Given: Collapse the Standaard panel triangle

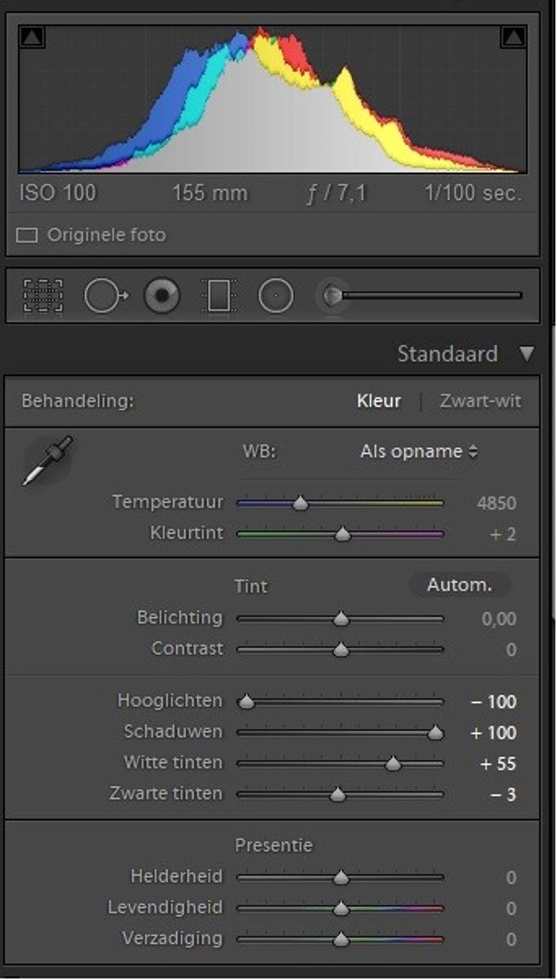Looking at the screenshot, I should click(x=526, y=354).
